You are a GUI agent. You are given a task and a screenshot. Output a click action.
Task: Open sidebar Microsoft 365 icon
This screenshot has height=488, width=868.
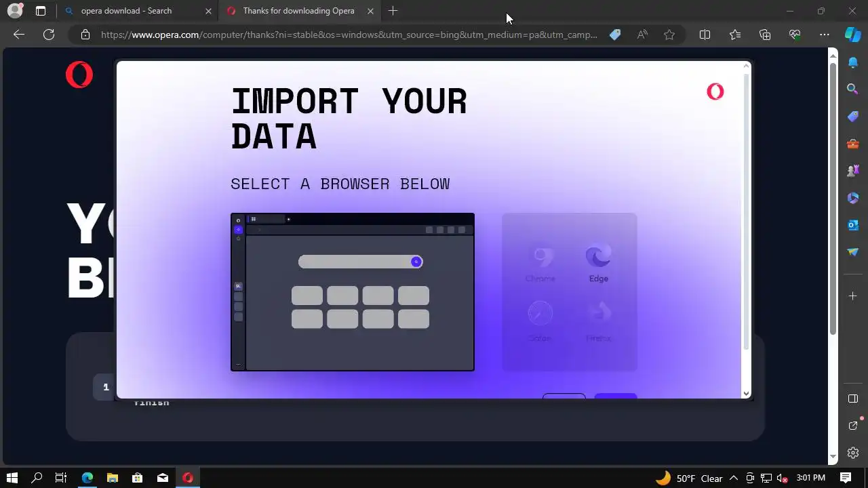[853, 198]
